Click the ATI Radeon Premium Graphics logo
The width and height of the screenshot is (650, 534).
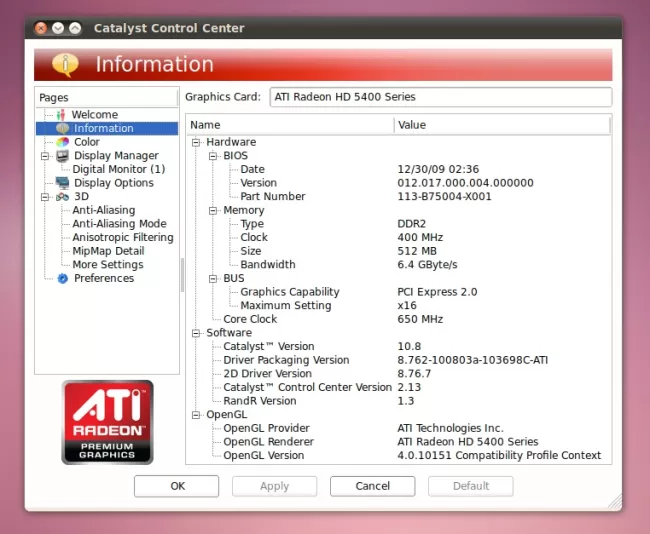(107, 422)
